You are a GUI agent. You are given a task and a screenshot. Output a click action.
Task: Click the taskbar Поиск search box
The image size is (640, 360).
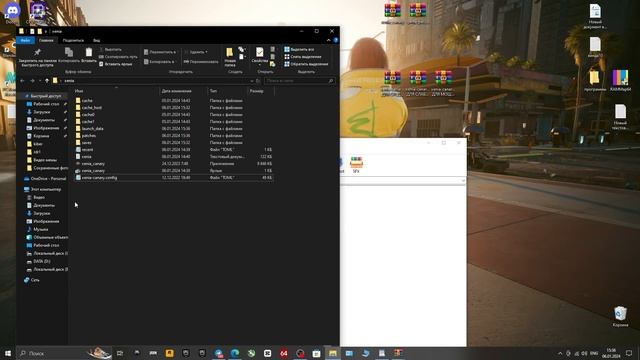click(64, 353)
